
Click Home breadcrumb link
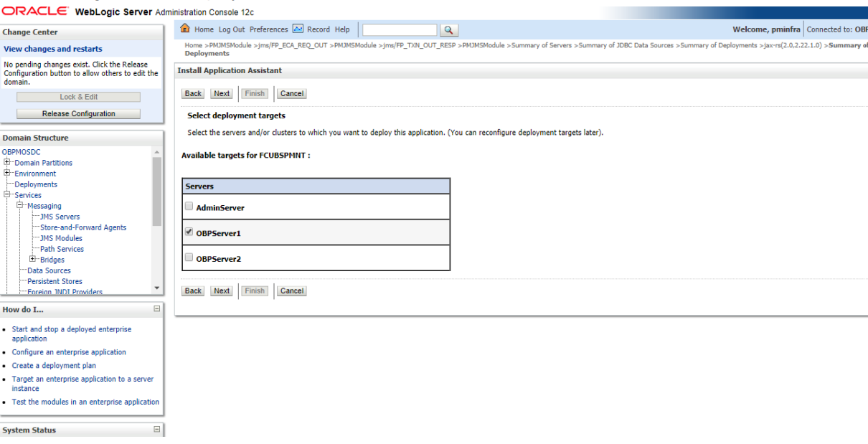[194, 45]
